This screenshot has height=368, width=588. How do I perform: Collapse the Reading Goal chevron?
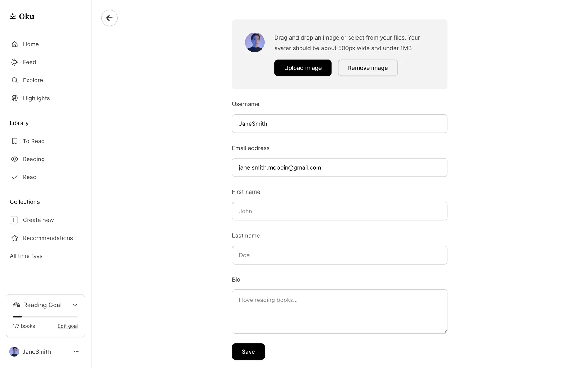(75, 305)
